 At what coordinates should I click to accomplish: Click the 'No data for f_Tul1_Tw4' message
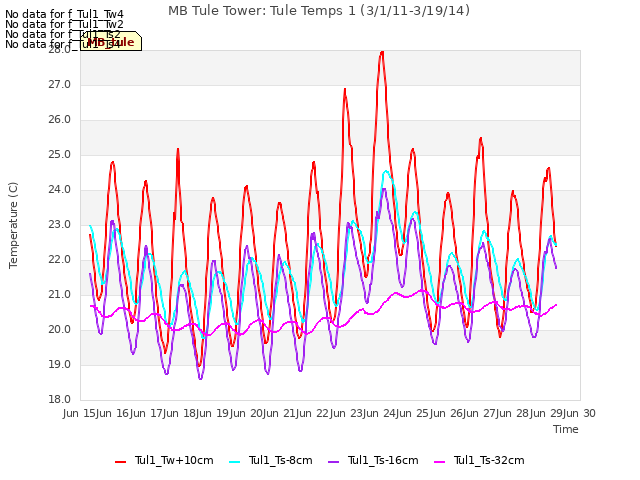tap(64, 14)
